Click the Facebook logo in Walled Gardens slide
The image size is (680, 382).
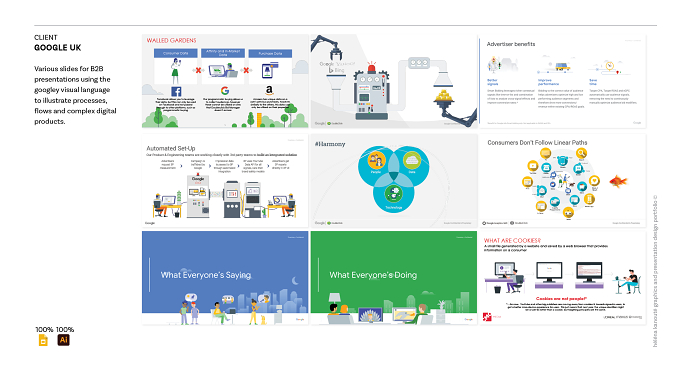176,91
